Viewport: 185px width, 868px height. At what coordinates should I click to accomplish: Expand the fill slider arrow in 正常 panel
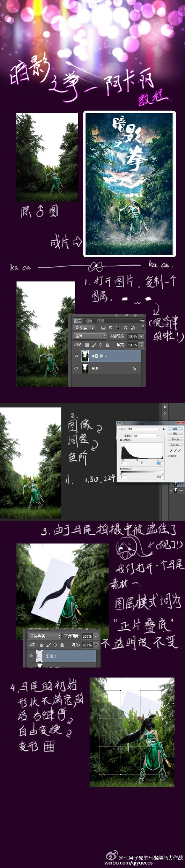141,345
